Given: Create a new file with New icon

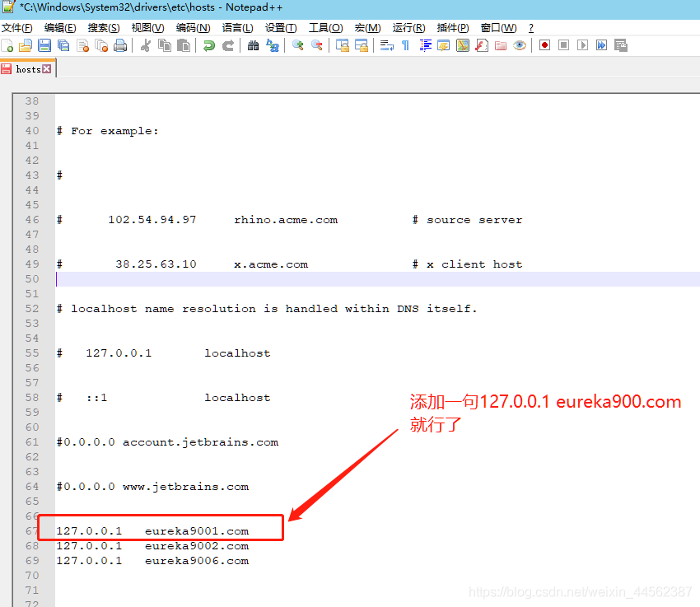Looking at the screenshot, I should click(7, 45).
